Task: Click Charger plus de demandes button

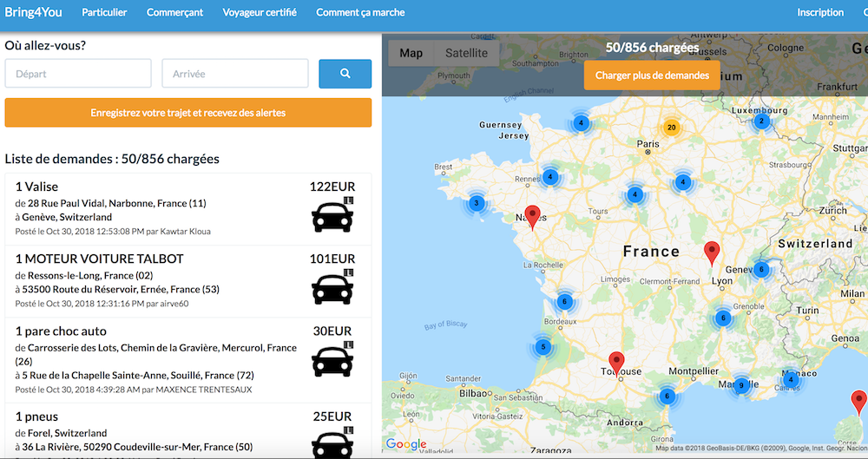Action: [x=652, y=75]
